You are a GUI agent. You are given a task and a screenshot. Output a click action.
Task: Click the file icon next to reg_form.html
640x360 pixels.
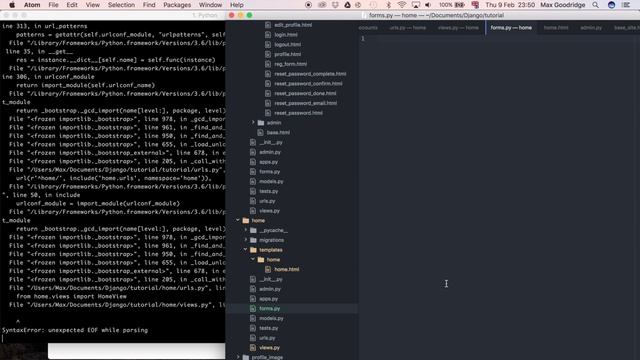click(268, 64)
